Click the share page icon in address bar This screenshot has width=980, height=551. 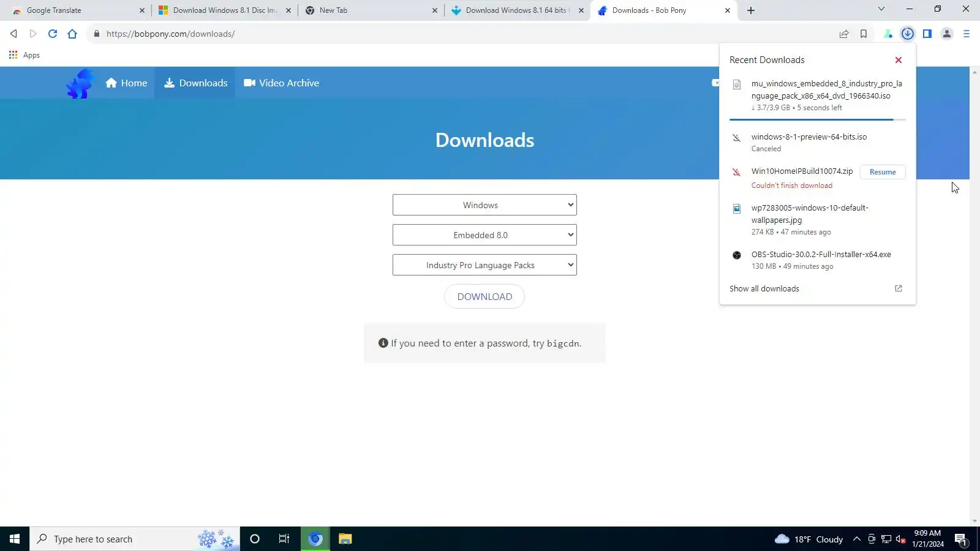coord(844,34)
